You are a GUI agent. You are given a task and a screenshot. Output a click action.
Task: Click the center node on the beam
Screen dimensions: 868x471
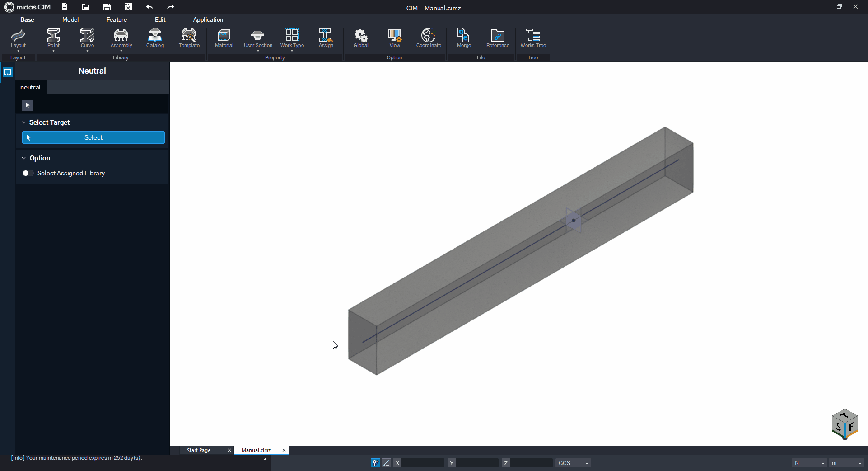pos(574,221)
